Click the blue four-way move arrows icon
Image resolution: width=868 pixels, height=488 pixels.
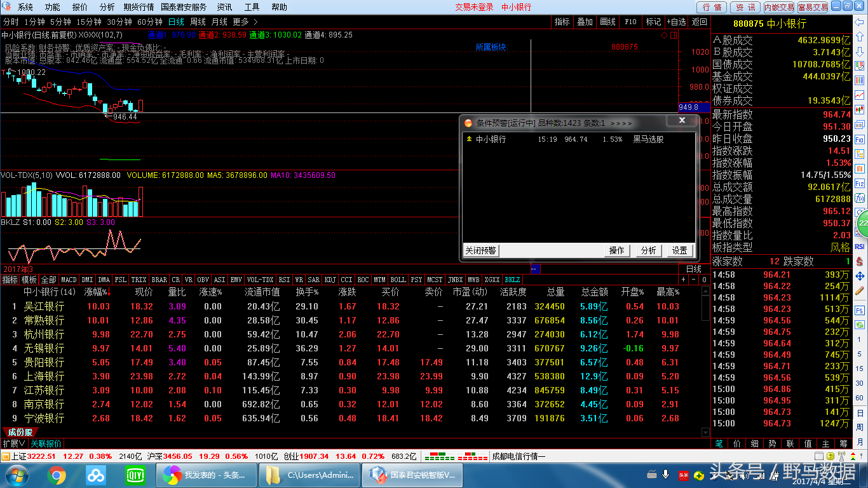(x=860, y=276)
